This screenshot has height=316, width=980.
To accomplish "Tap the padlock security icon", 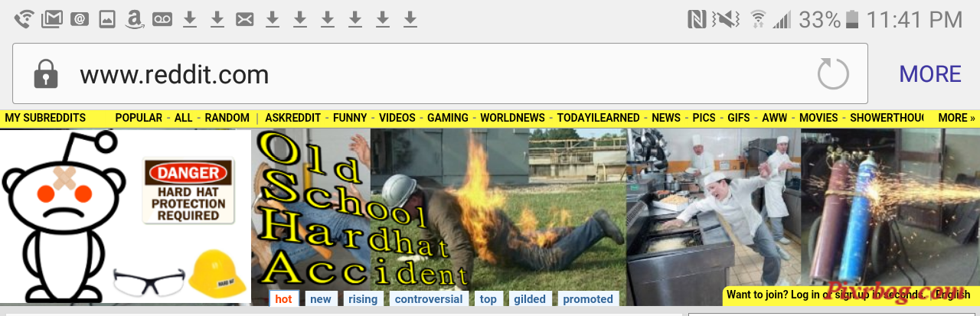I will point(46,73).
